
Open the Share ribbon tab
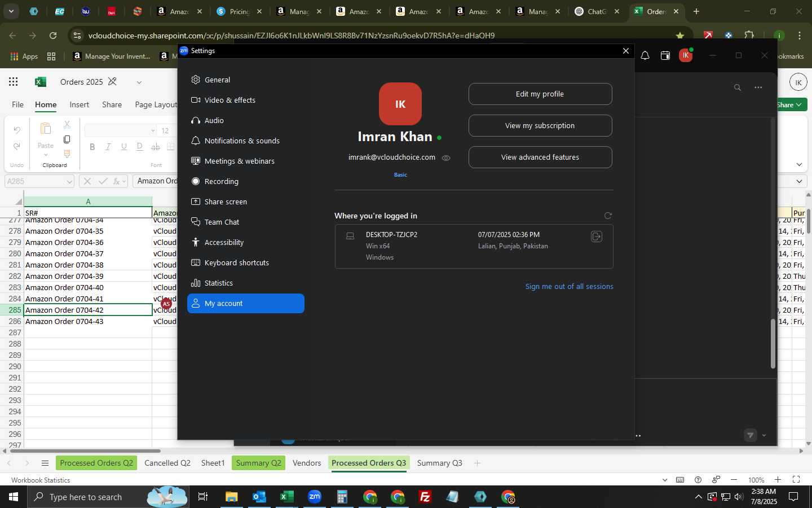tap(112, 104)
